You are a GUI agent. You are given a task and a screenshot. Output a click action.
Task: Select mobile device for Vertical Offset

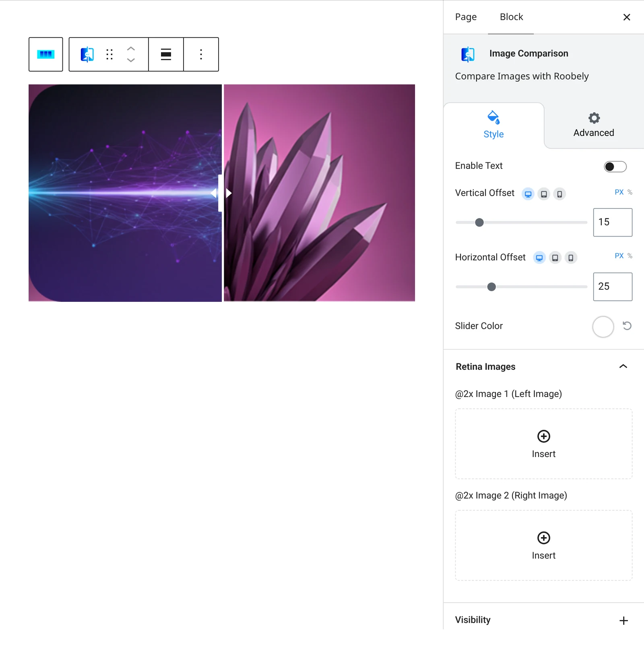click(559, 194)
